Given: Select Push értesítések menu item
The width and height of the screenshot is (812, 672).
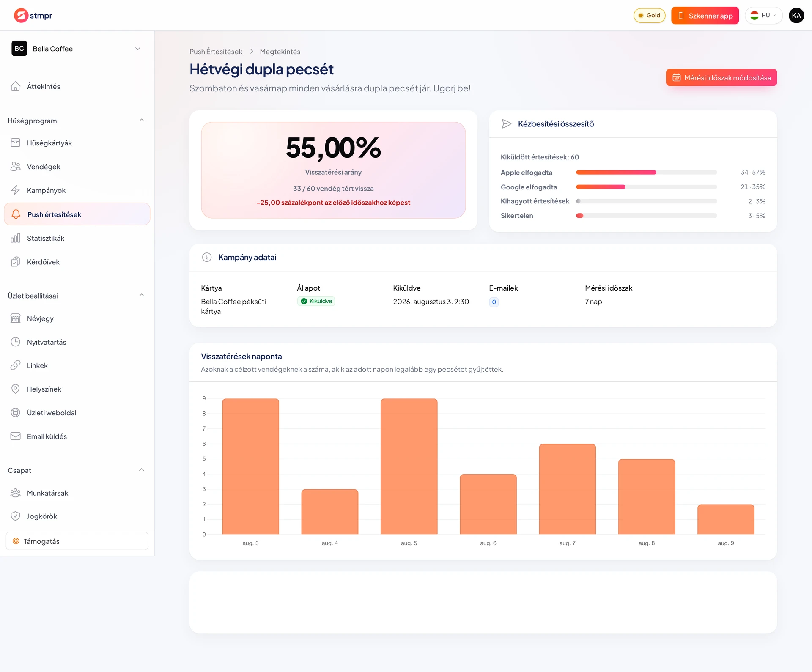Looking at the screenshot, I should pyautogui.click(x=77, y=214).
